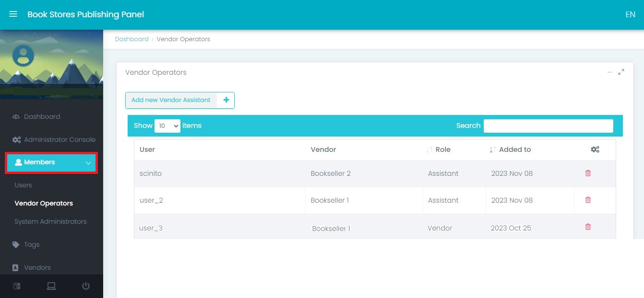
Task: Click the power icon in sidebar footer
Action: pos(86,286)
